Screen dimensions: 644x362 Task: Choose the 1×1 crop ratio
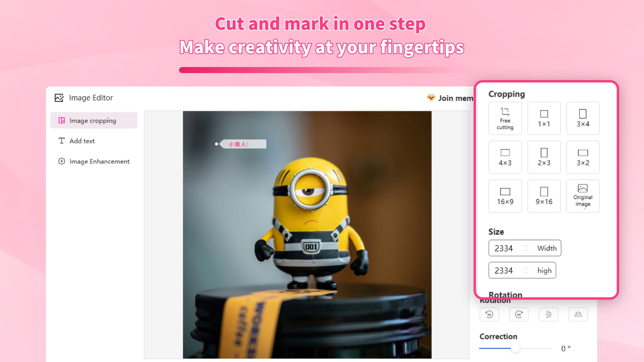click(x=544, y=118)
